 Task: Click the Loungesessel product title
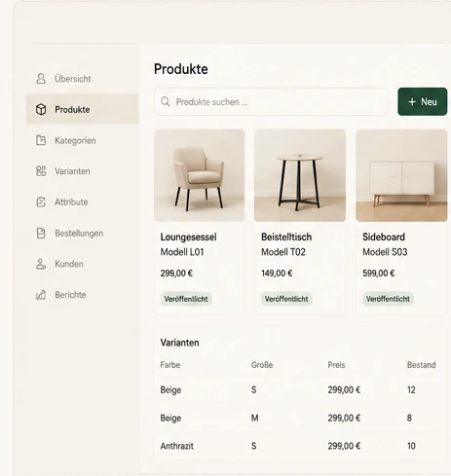[x=188, y=238]
